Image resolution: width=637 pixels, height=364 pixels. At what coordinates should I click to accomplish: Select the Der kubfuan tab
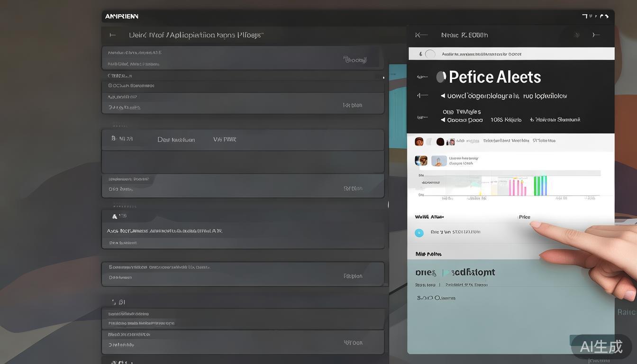click(x=176, y=140)
